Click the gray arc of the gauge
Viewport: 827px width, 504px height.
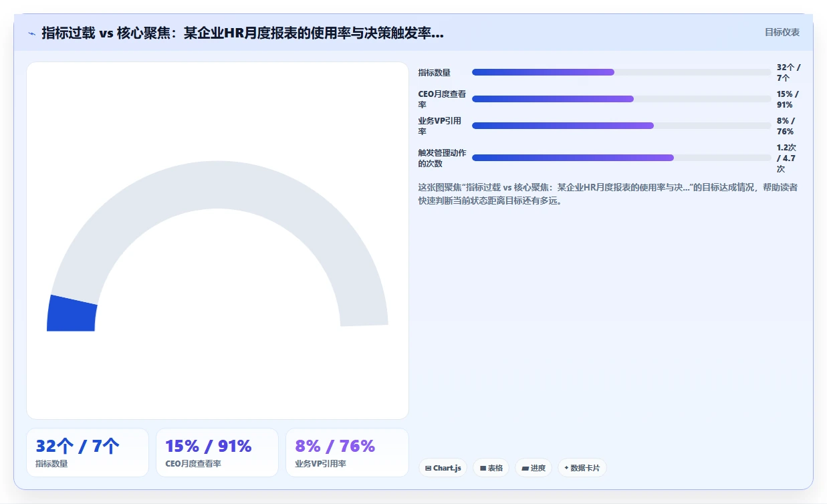[x=217, y=186]
